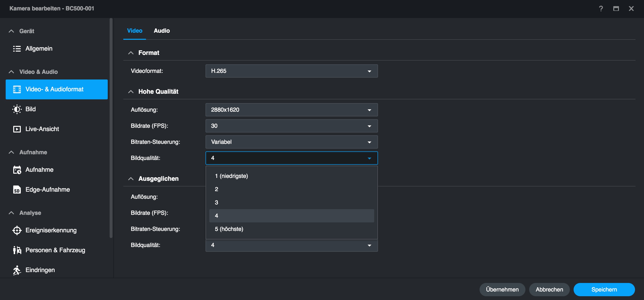
Task: Open the Bitraten-Steuerung Variabel dropdown
Action: point(291,142)
